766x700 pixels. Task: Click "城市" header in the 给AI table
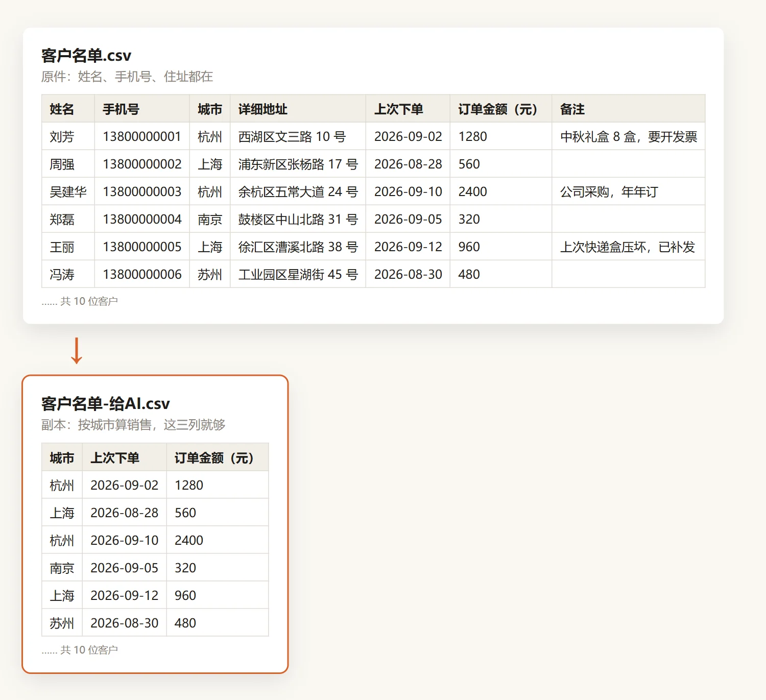pos(62,458)
